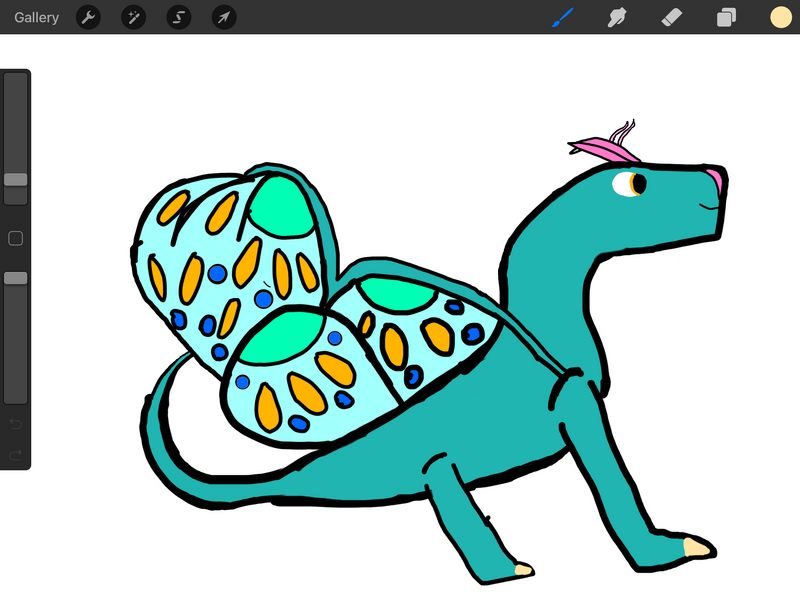Select the Brush paint tool
Viewport: 800px width, 600px height.
point(563,17)
